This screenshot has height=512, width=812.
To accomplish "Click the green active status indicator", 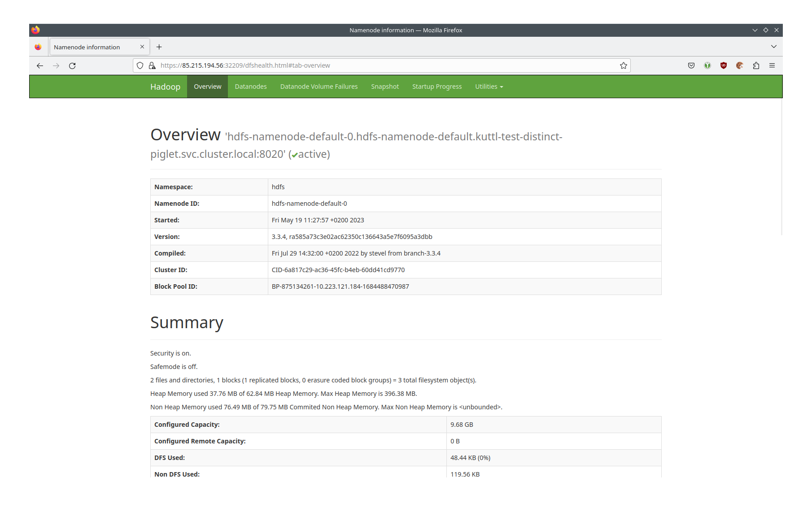I will coord(295,154).
